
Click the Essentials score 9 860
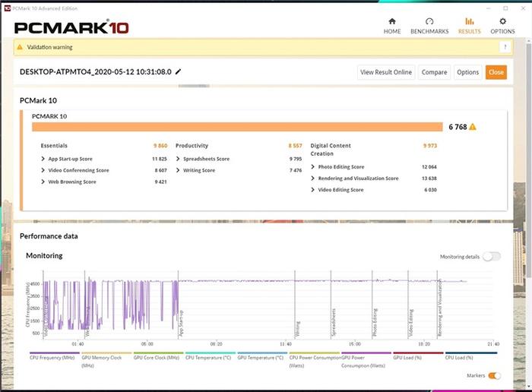(x=160, y=145)
